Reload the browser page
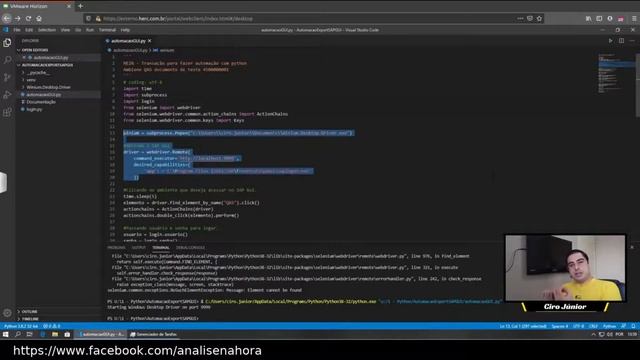The width and height of the screenshot is (640, 360). coord(28,18)
